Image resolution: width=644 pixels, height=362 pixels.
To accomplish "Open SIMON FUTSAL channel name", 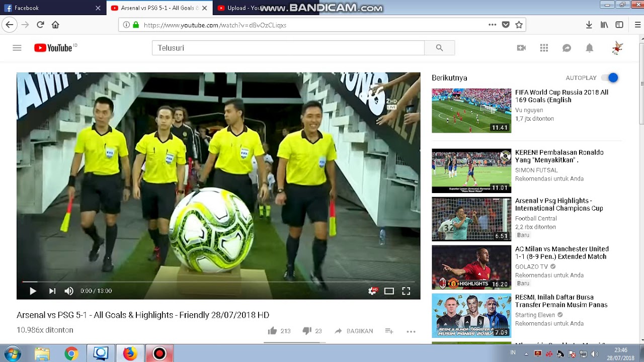I will [535, 170].
